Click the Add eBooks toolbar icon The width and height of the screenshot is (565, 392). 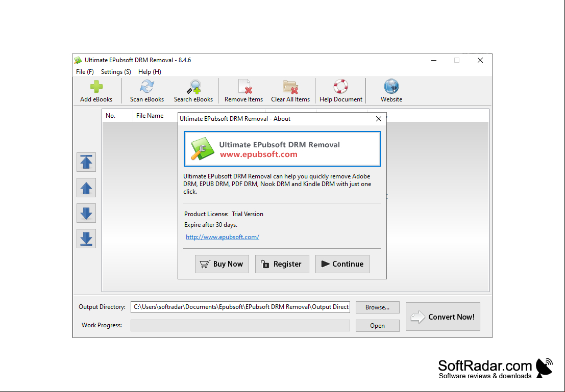point(96,87)
